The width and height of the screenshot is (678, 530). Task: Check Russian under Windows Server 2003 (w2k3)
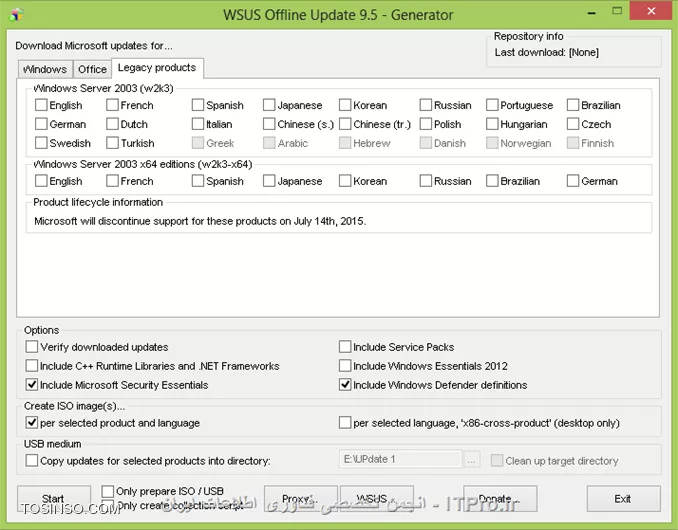[x=425, y=105]
